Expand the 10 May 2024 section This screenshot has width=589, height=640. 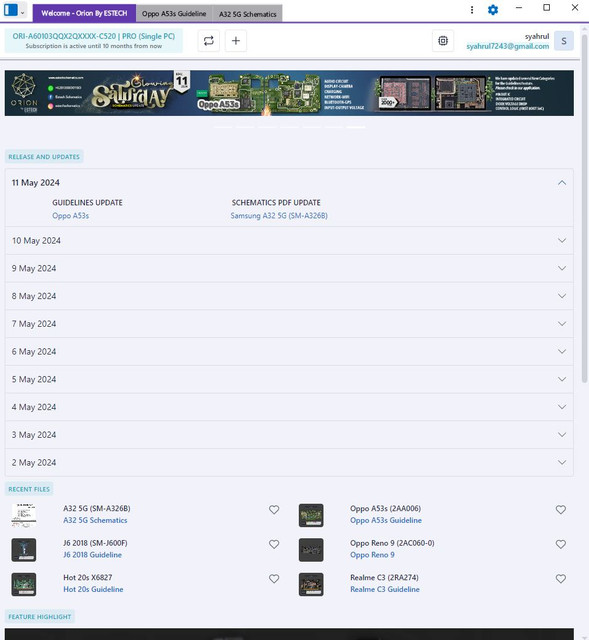289,241
